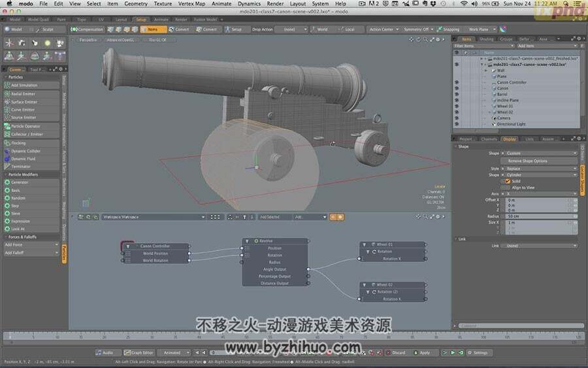
Task: Open the Geometry menu
Action: click(136, 4)
